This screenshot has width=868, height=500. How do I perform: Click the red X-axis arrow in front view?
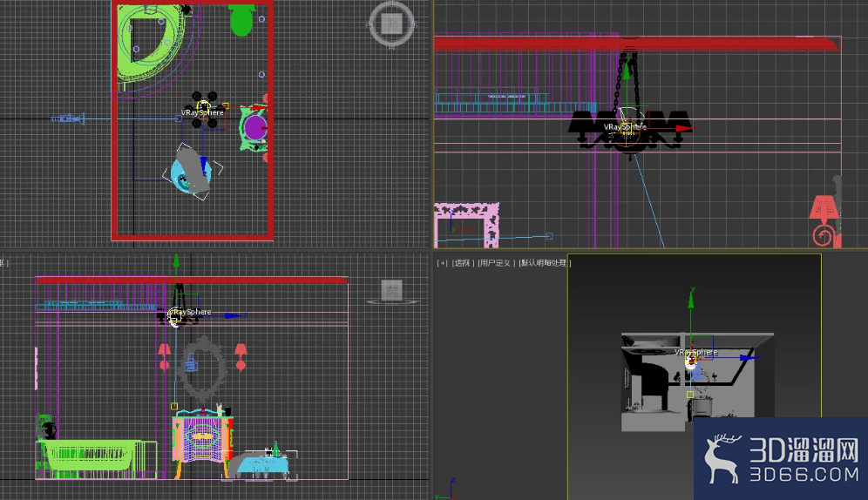click(684, 128)
